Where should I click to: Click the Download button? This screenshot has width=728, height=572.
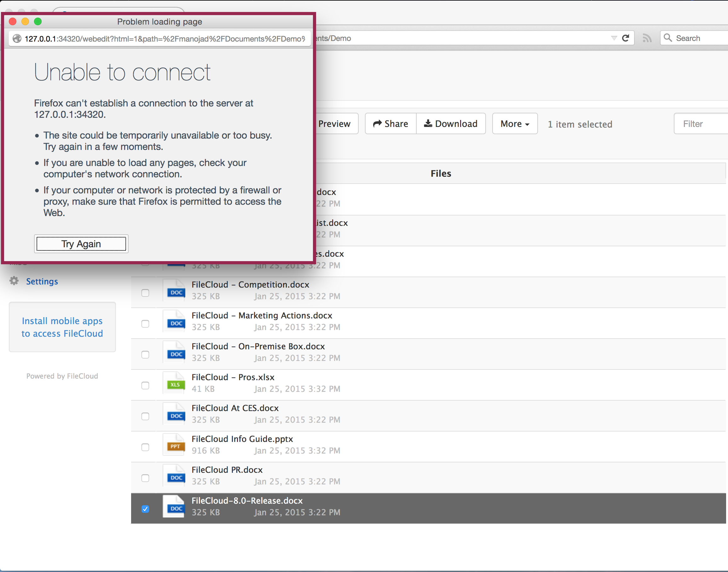coord(451,124)
